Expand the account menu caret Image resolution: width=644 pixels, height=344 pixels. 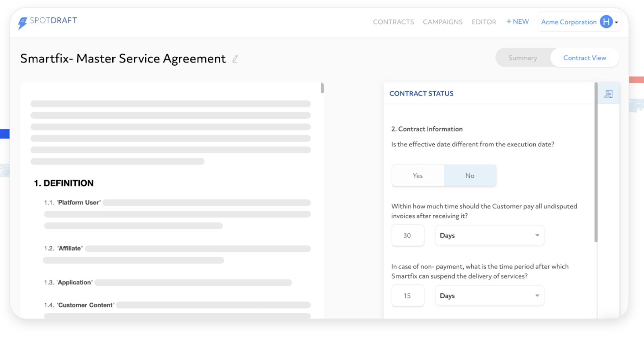point(616,23)
